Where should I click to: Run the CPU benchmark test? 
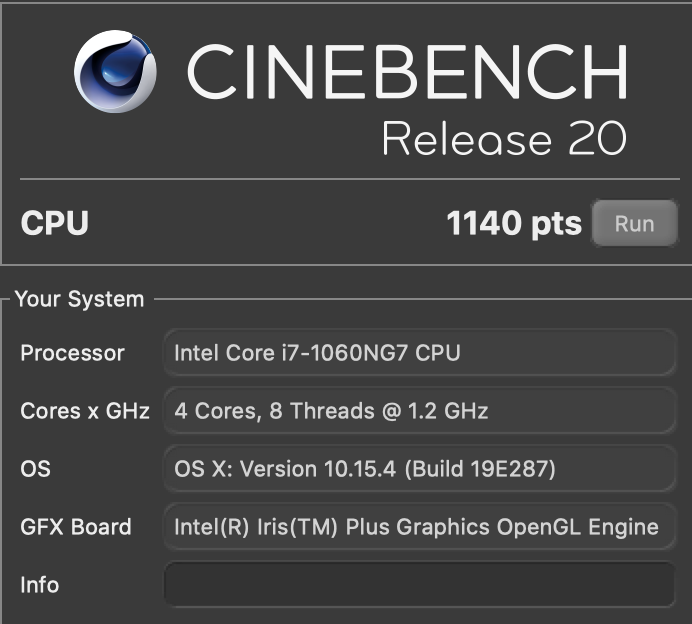pos(634,224)
